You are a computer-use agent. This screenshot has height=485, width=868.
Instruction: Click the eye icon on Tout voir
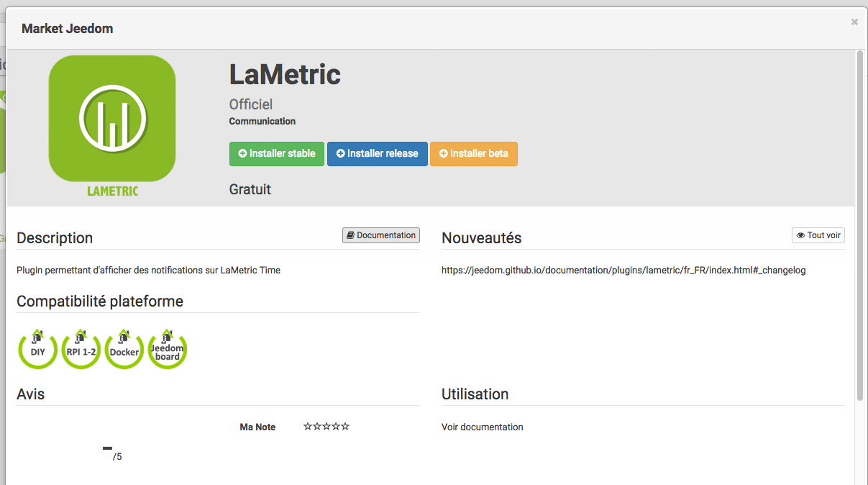[800, 235]
